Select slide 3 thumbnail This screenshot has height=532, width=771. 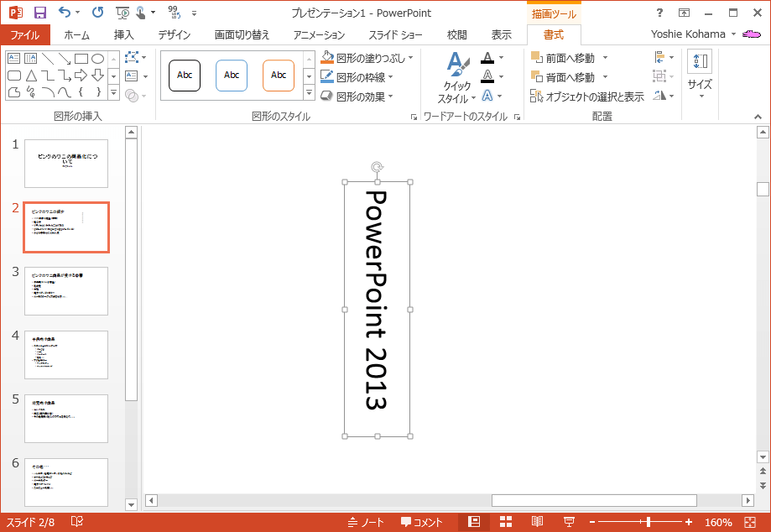(66, 291)
